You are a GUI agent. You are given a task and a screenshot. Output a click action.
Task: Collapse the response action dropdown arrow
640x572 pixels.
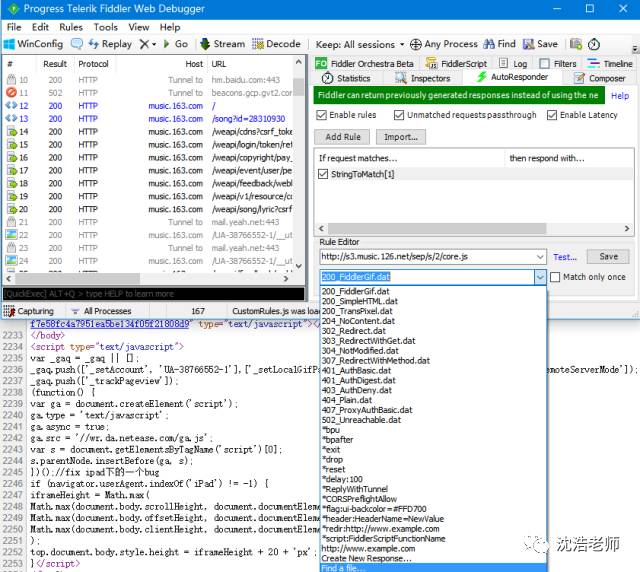[x=540, y=277]
